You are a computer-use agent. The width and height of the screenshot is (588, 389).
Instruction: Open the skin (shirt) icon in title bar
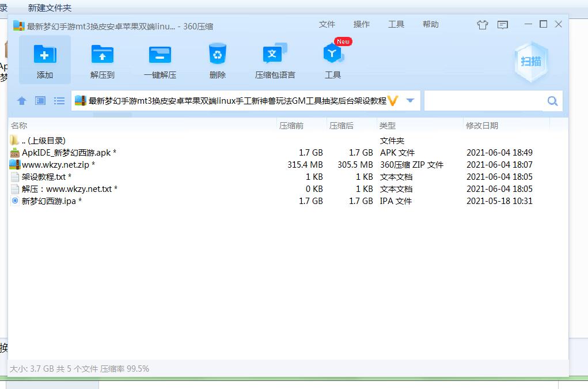(x=482, y=25)
